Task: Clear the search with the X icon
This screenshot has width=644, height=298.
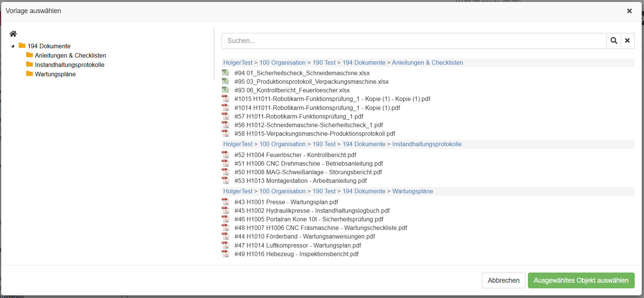Action: pyautogui.click(x=628, y=41)
